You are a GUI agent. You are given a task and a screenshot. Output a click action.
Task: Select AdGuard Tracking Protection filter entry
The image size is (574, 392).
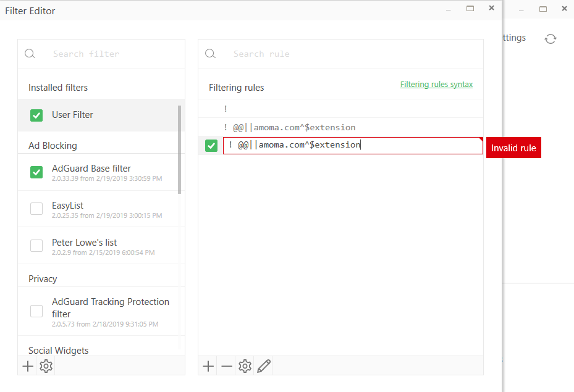pos(101,311)
